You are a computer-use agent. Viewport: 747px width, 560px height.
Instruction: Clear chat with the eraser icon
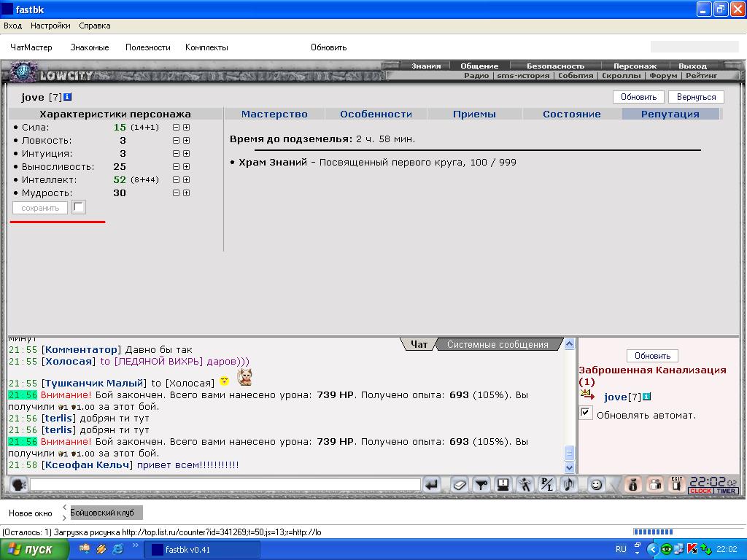click(460, 485)
